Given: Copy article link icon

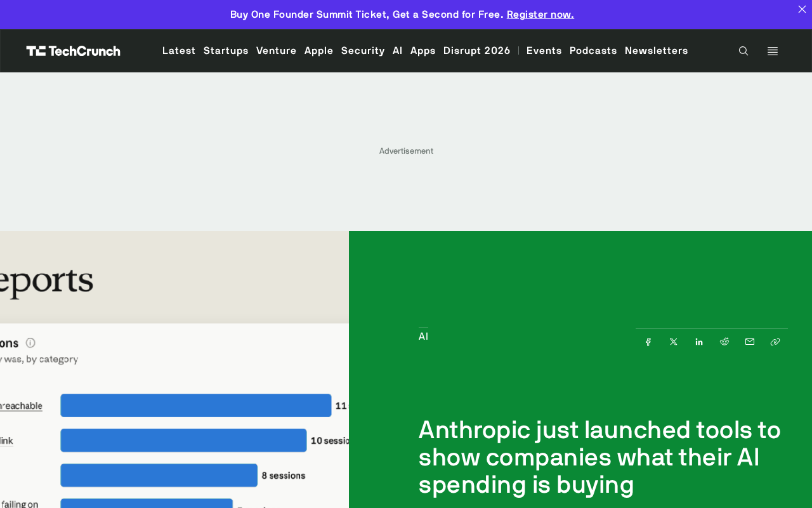Looking at the screenshot, I should tap(775, 342).
